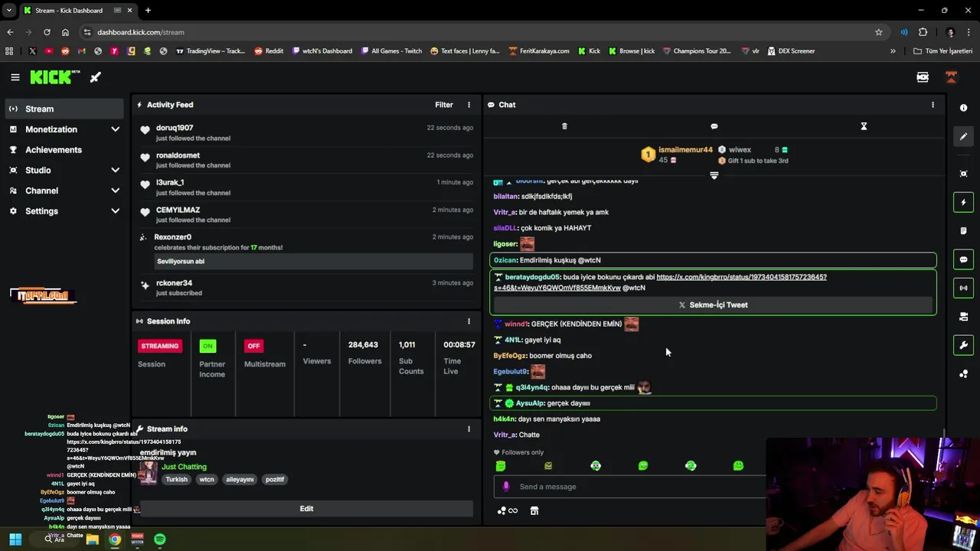Viewport: 980px width, 551px height.
Task: Click the last green smiley emote in quick bar
Action: click(x=738, y=466)
